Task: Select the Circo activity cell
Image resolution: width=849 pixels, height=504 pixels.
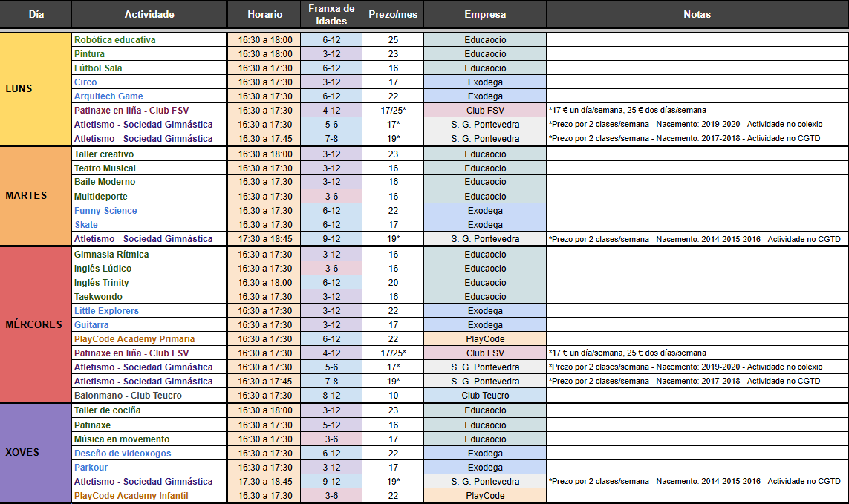Action: pos(149,82)
